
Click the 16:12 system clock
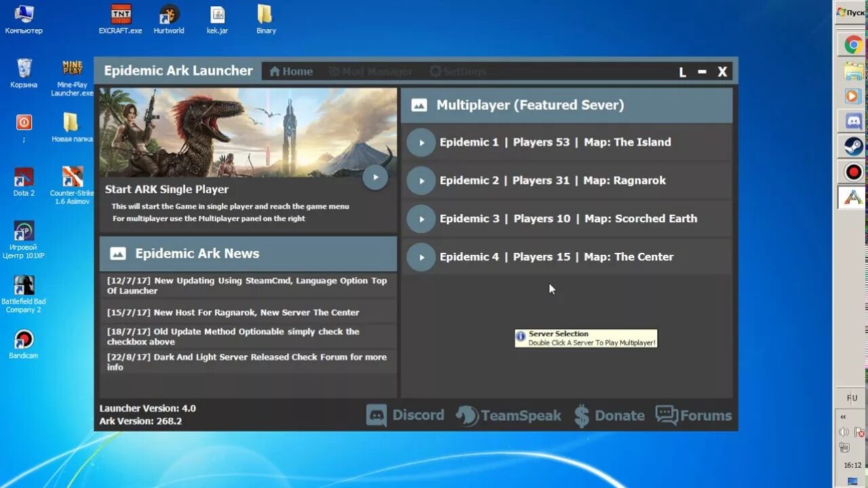pos(852,466)
